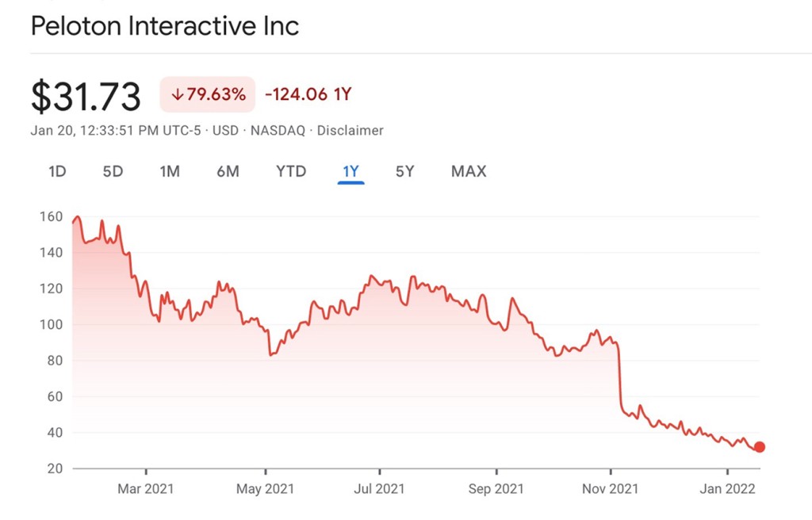Click the -124.06 1Y change value

308,94
